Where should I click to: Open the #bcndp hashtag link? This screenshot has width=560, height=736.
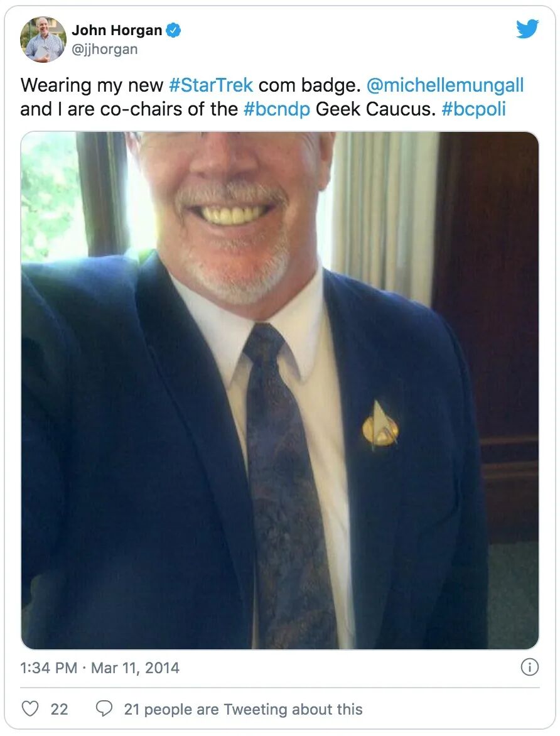(277, 109)
